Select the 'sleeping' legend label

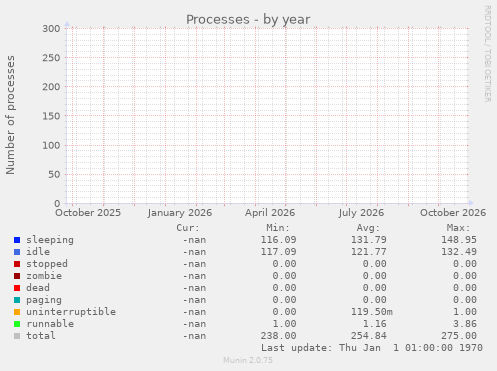click(x=50, y=240)
